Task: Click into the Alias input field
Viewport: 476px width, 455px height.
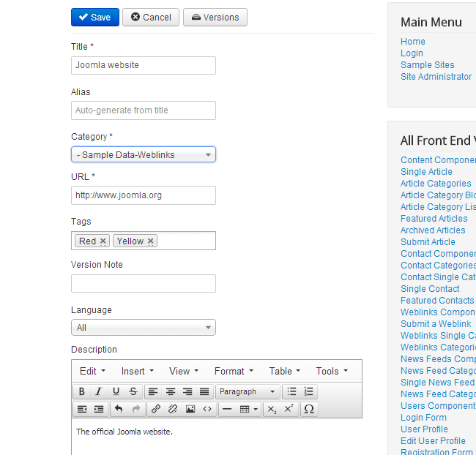Action: pyautogui.click(x=144, y=110)
